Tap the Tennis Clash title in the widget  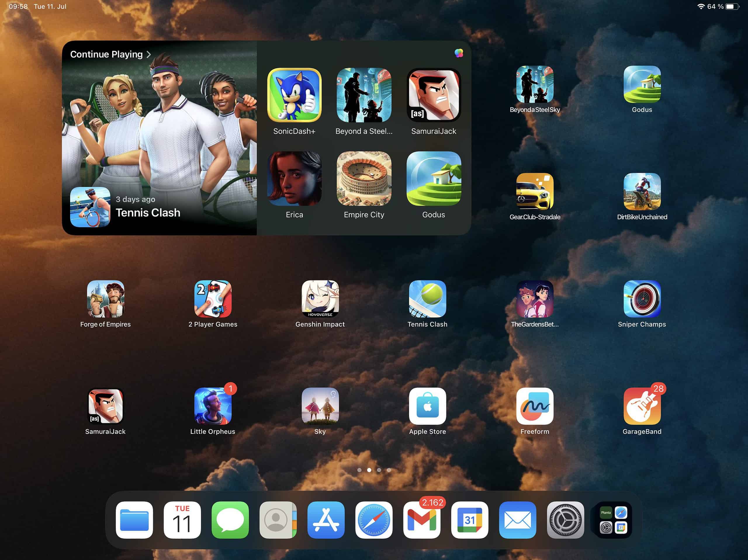pos(148,213)
